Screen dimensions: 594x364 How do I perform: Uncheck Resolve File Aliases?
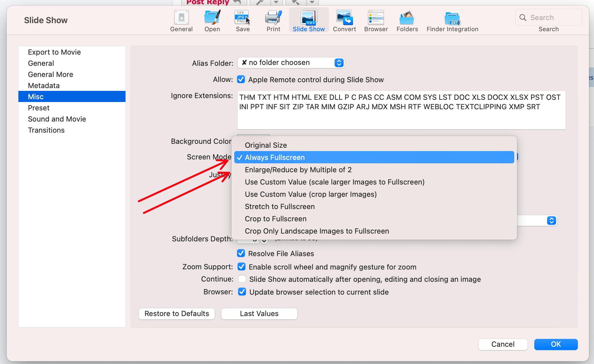[241, 253]
